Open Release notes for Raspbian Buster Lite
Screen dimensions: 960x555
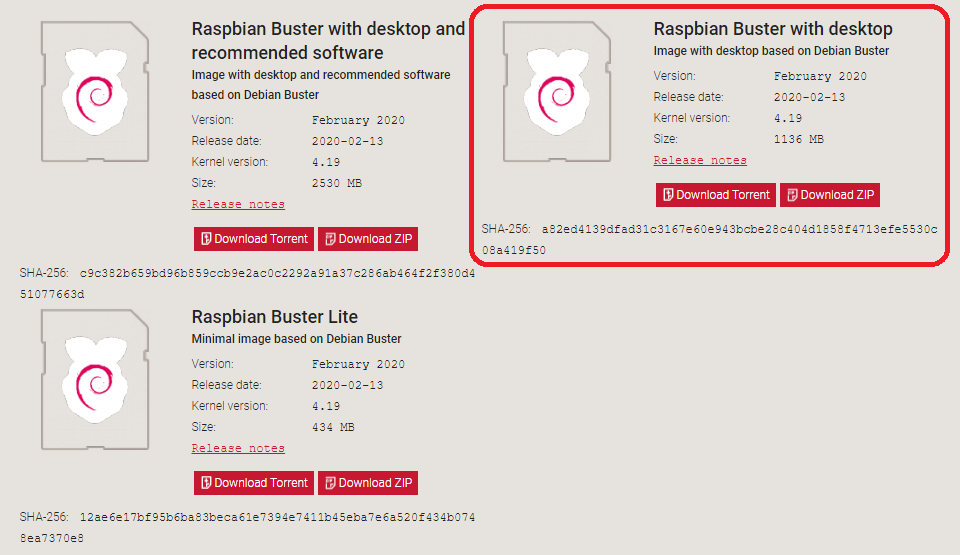(x=238, y=448)
